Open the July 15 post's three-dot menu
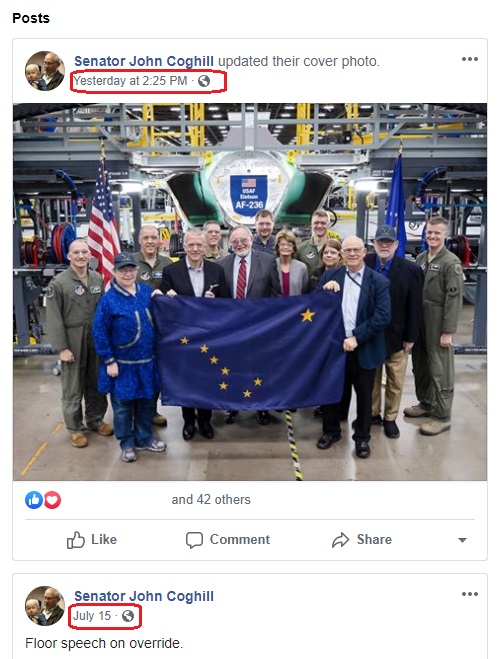Viewport: 499px width, 659px height. (470, 594)
